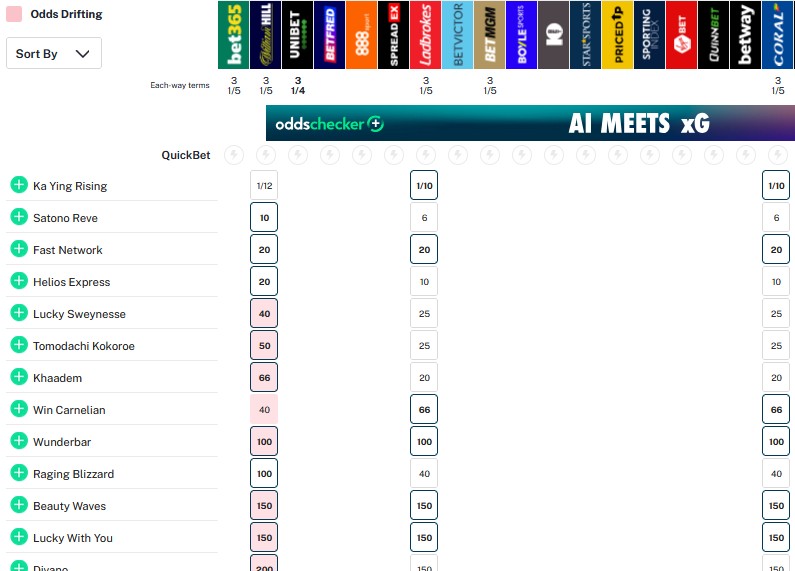Select the Unibet bookmaker logo
Screen dimensions: 795x571
297,35
